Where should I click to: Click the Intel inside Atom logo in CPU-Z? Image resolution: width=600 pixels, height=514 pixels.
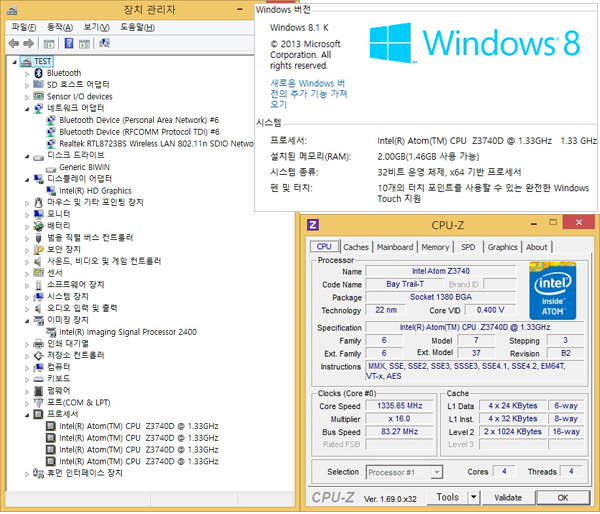tap(553, 291)
